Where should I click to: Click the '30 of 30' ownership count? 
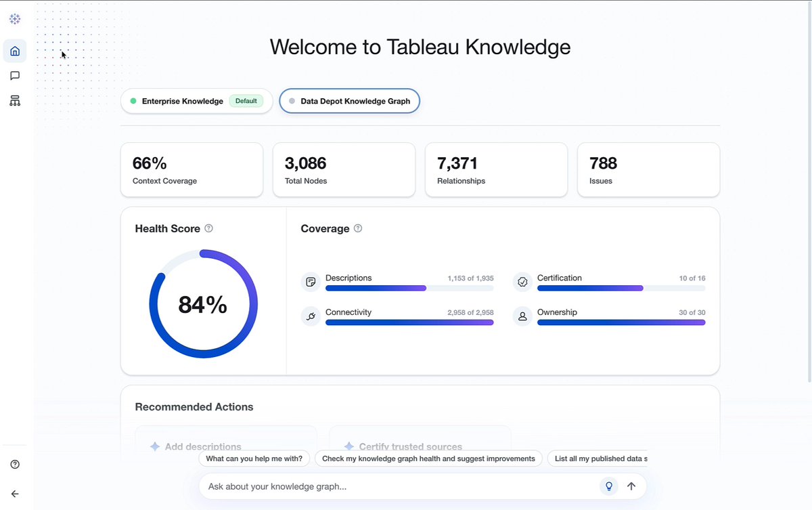click(x=692, y=313)
